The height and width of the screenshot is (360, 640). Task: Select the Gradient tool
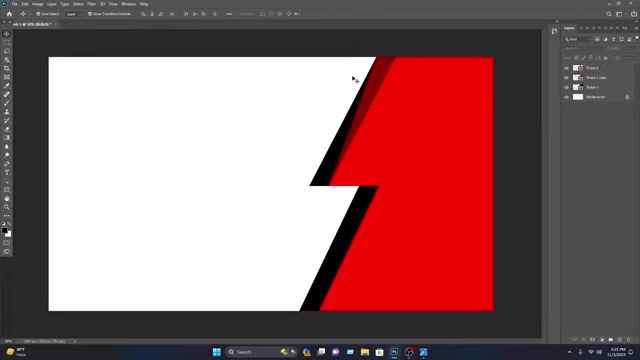[7, 138]
